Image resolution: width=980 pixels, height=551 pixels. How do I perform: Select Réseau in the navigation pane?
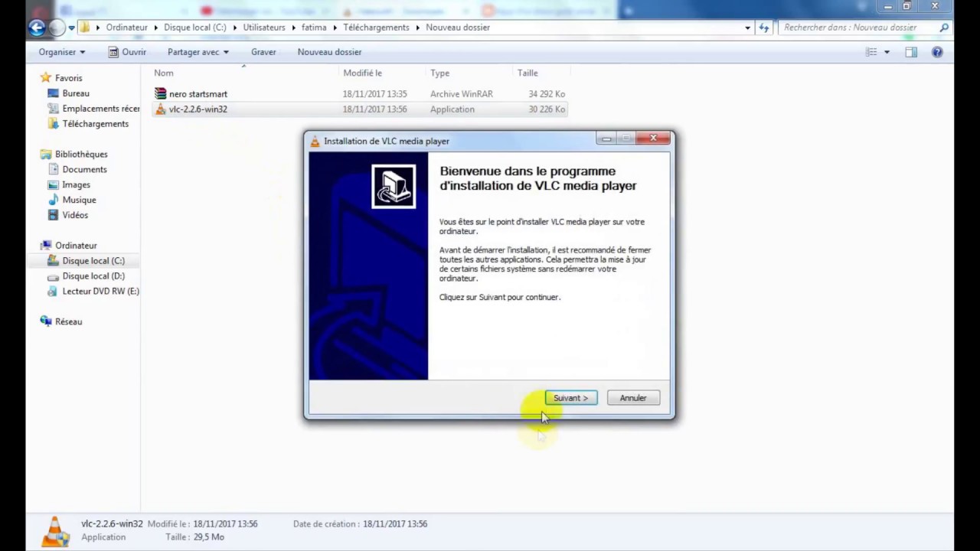(x=68, y=322)
